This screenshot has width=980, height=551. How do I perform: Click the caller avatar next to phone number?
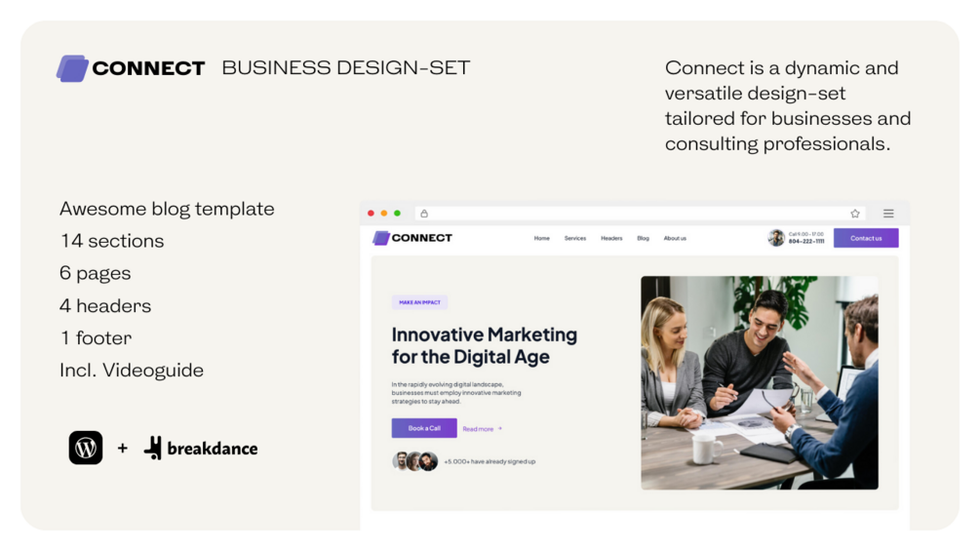coord(776,238)
